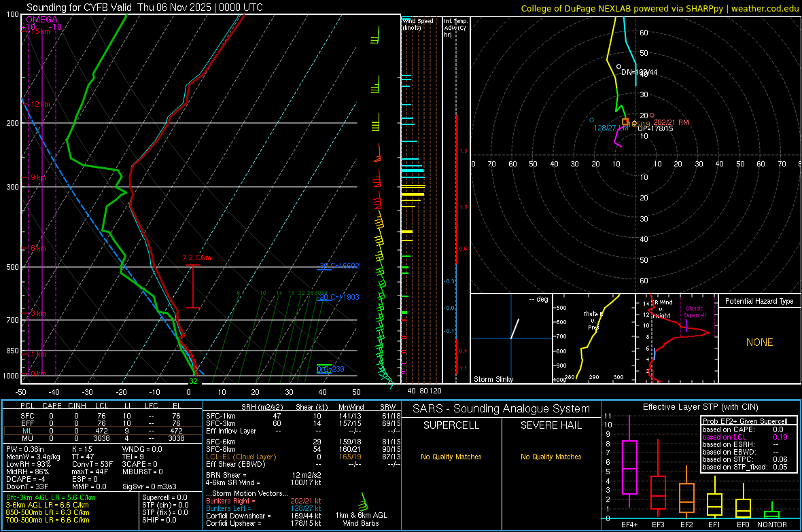Image resolution: width=802 pixels, height=532 pixels.
Task: Click the 'MeanW = 3.4g/kg' value
Action: click(33, 457)
